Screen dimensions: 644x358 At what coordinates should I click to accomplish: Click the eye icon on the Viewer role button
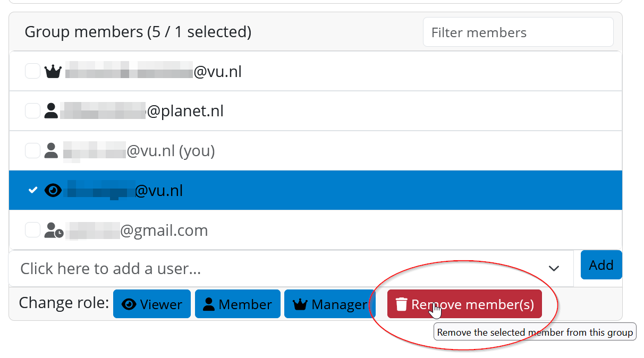129,304
